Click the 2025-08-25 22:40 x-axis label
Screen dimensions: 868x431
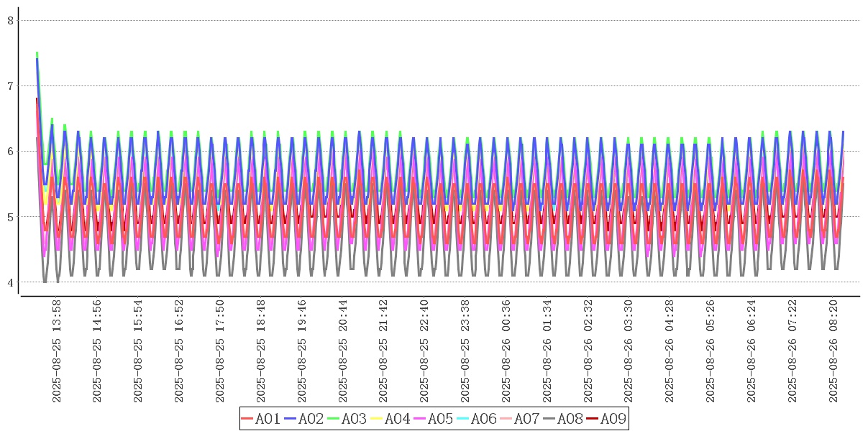424,351
